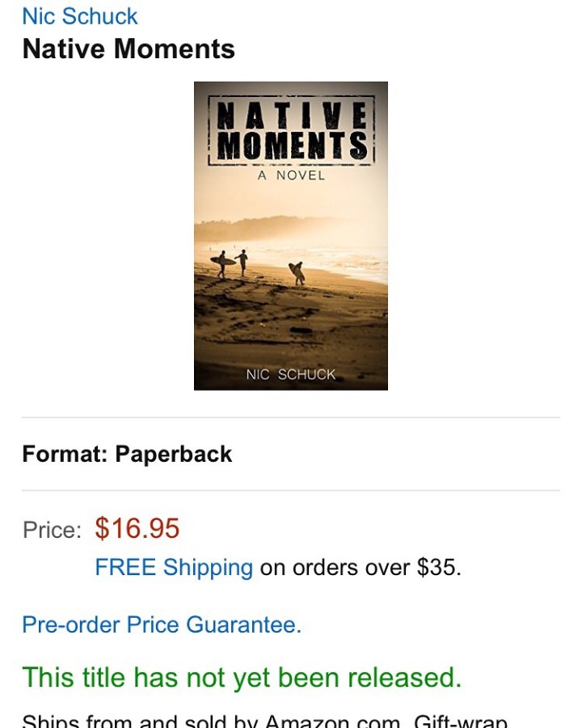Click the $16.95 price
This screenshot has height=728, width=582.
(x=137, y=529)
